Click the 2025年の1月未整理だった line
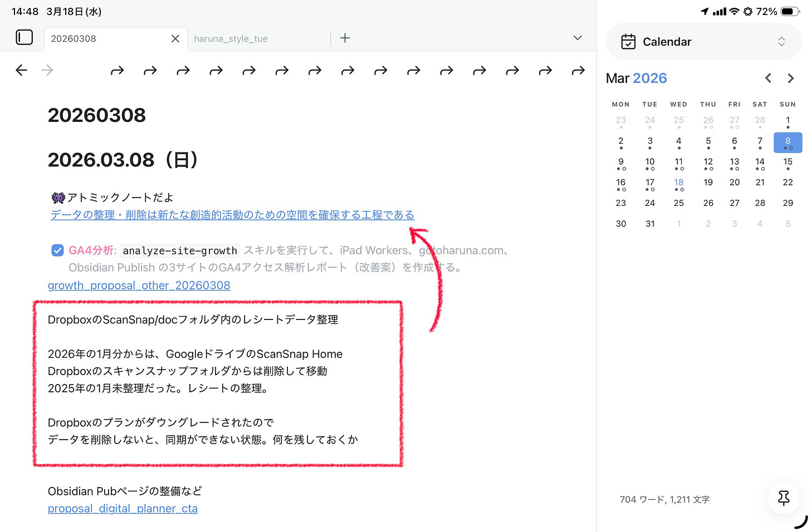Viewport: 811px width, 532px height. coord(159,388)
